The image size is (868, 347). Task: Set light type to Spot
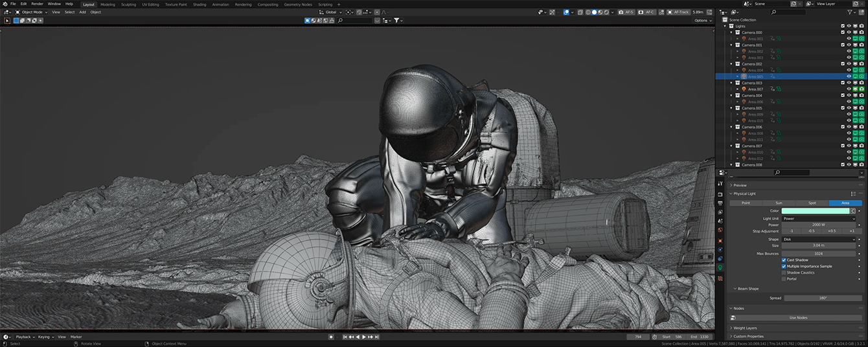(812, 203)
